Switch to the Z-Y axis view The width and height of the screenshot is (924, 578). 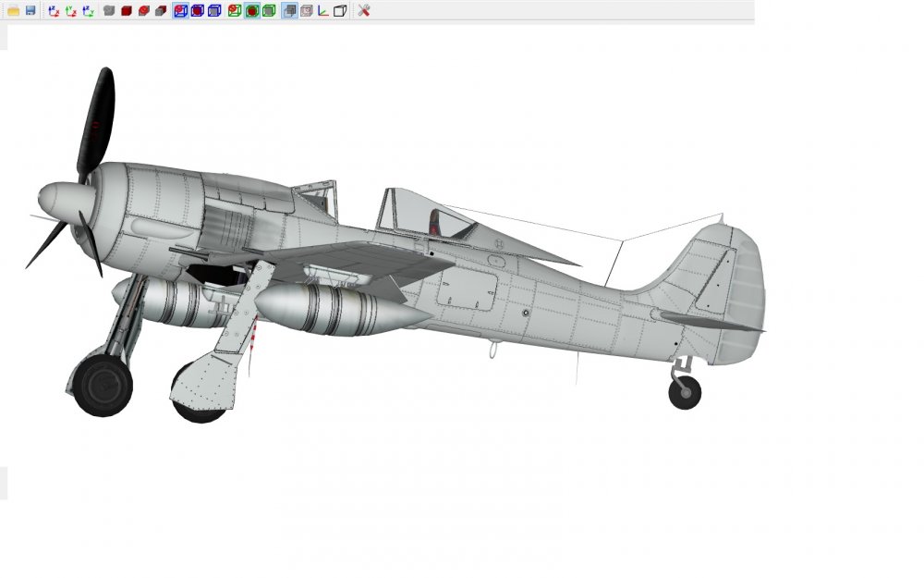(88, 10)
